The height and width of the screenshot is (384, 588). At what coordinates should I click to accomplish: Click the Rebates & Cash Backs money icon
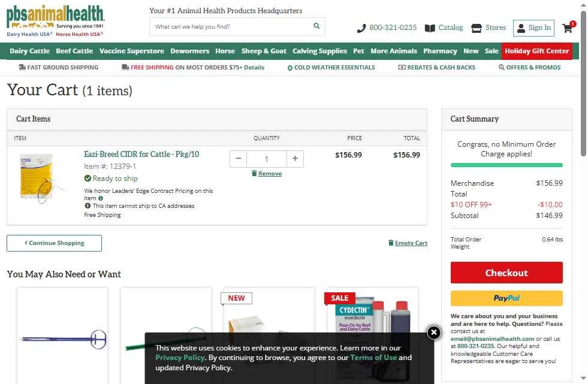pos(402,68)
